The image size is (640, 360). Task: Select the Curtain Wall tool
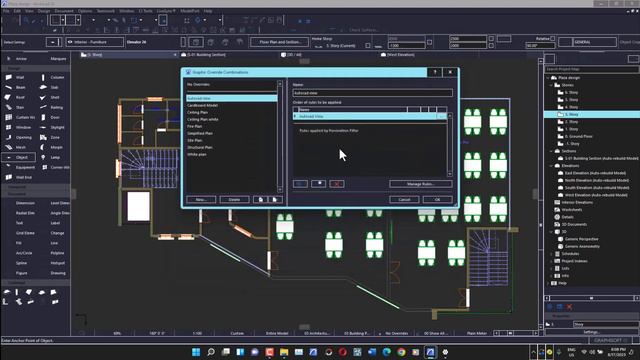click(x=19, y=117)
